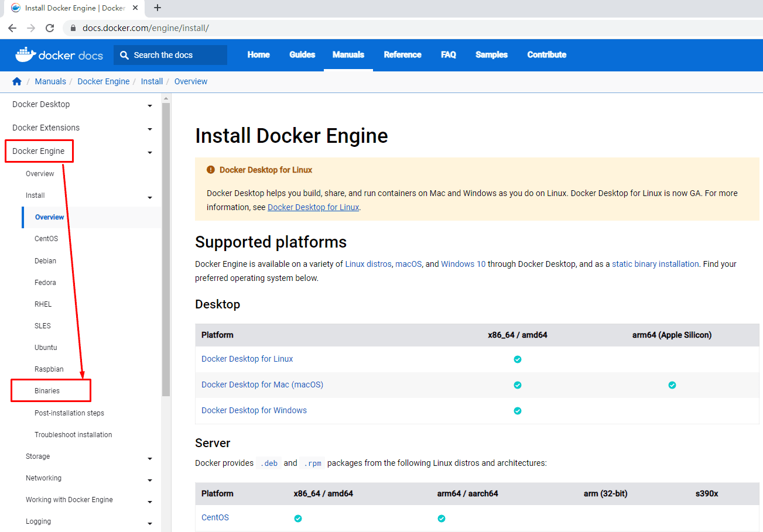
Task: Follow the Windows 10 link
Action: (x=463, y=264)
